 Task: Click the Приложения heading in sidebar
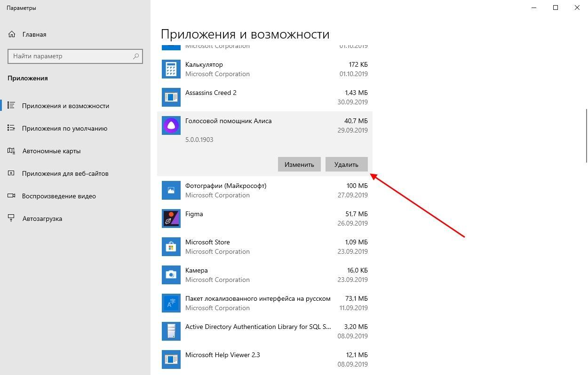28,78
